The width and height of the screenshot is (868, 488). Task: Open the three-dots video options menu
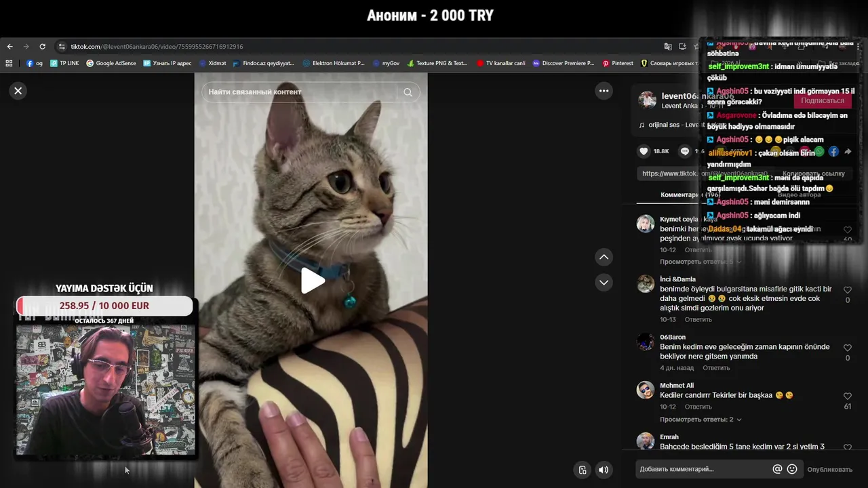[x=604, y=91]
